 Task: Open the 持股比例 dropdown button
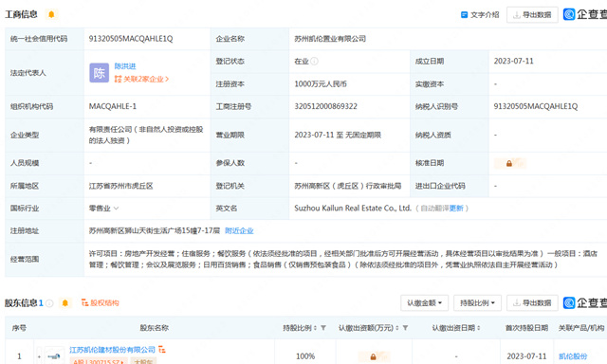pyautogui.click(x=477, y=303)
